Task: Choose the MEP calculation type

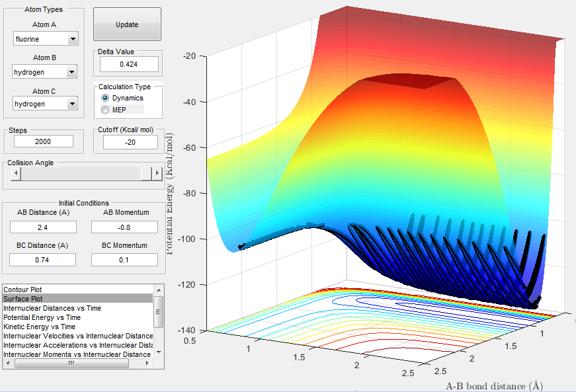Action: pyautogui.click(x=105, y=109)
